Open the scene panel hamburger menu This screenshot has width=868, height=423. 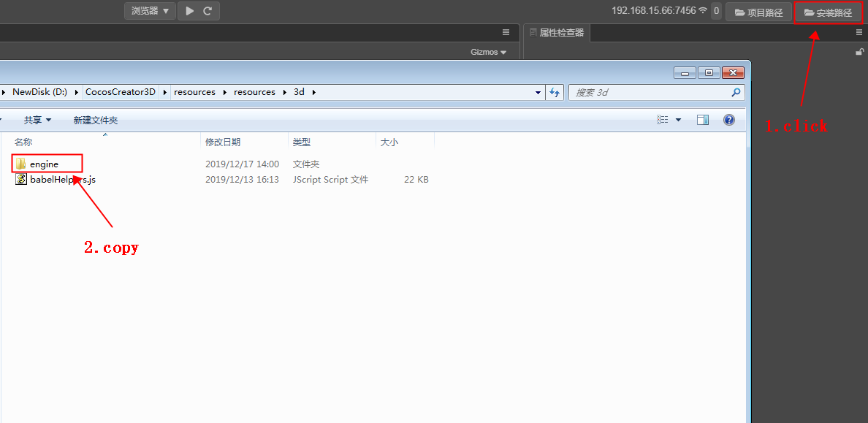click(x=506, y=32)
